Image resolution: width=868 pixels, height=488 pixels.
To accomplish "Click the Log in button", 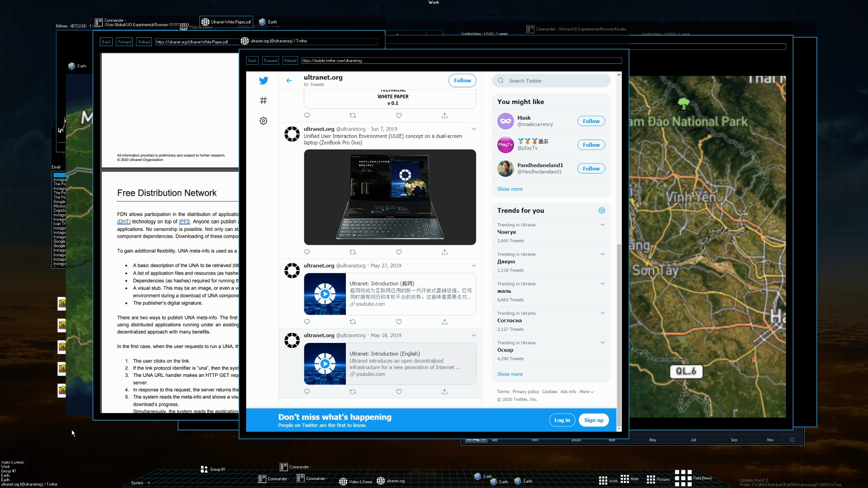I will (x=562, y=420).
